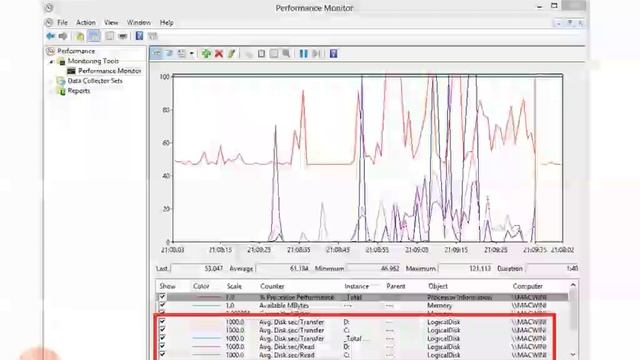Select Performance root tree node
640x360 pixels.
point(76,51)
